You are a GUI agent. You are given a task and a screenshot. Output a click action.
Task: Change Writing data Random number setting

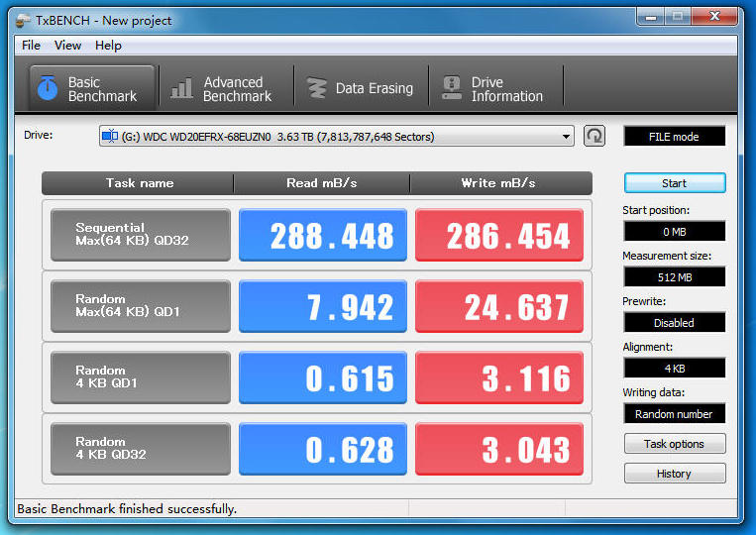point(674,414)
